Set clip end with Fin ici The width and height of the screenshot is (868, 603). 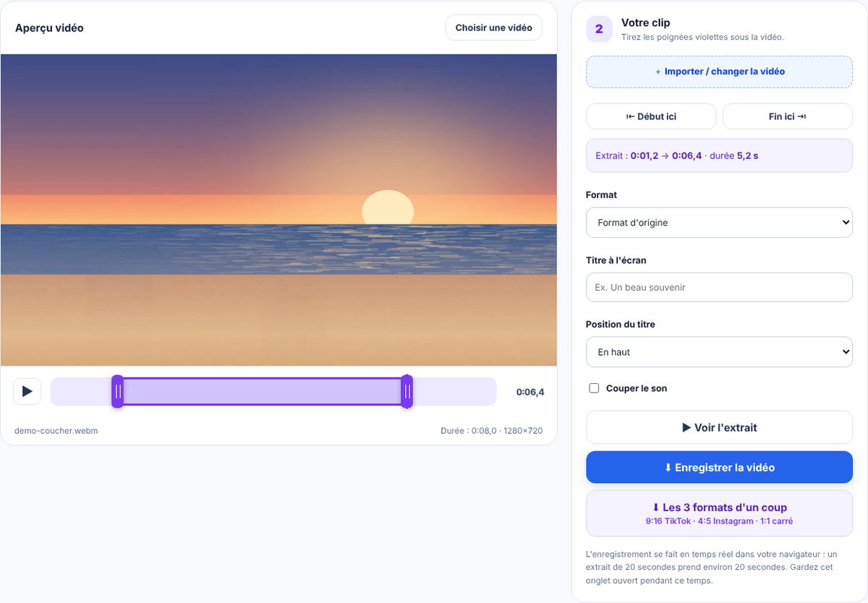(x=788, y=116)
